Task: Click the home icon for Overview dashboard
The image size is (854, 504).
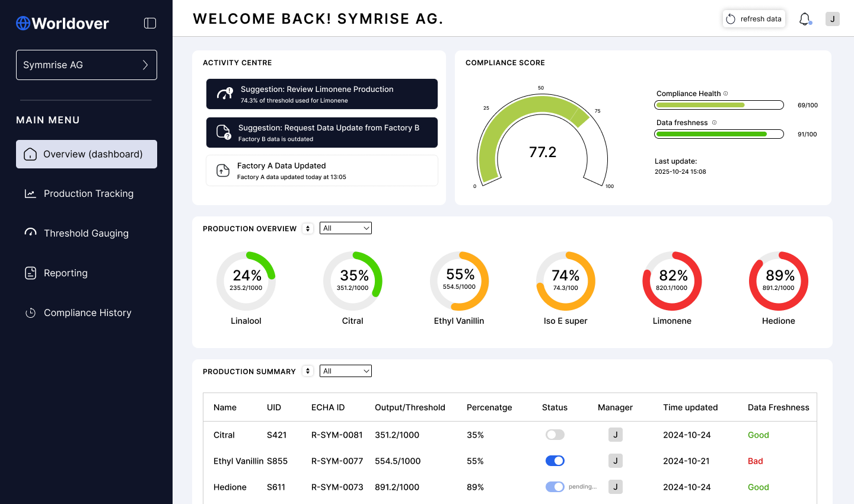Action: [x=30, y=154]
